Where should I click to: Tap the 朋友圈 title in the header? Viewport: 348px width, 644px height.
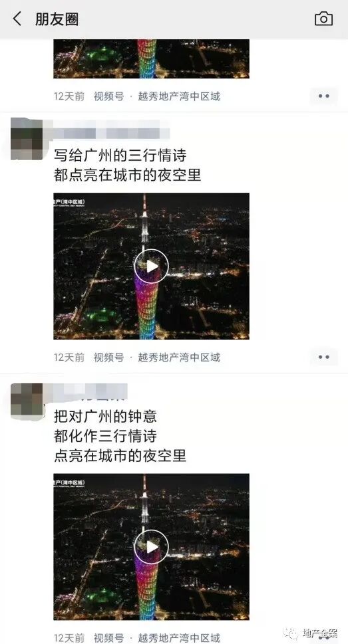(x=57, y=19)
